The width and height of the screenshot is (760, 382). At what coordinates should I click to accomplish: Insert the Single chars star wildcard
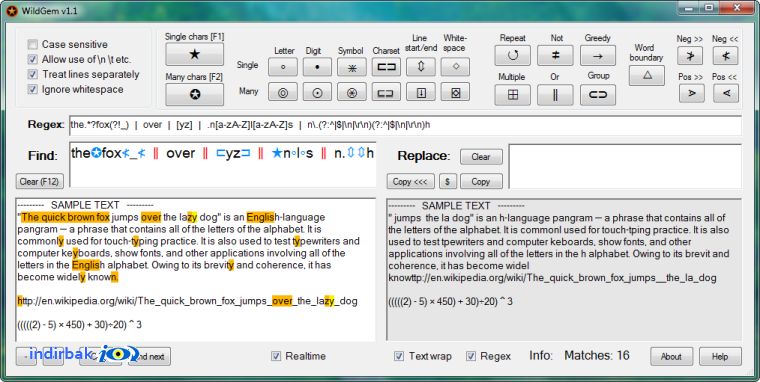[194, 54]
